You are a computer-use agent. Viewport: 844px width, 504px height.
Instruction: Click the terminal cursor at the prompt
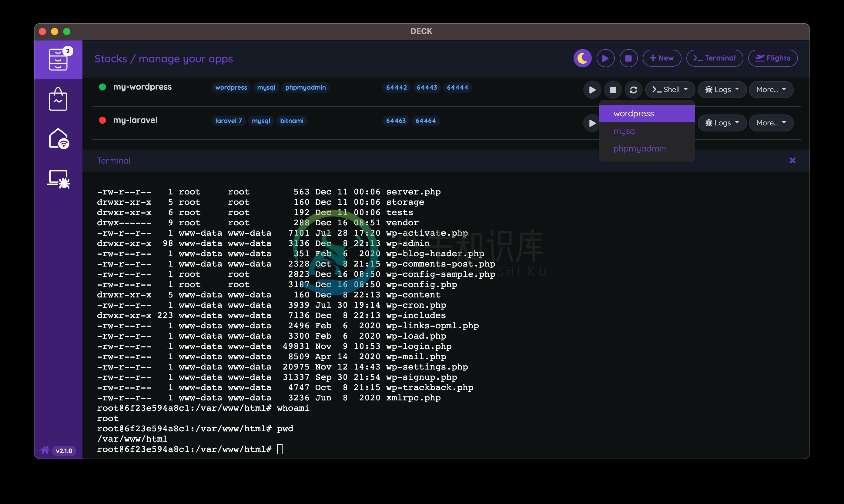tap(280, 449)
